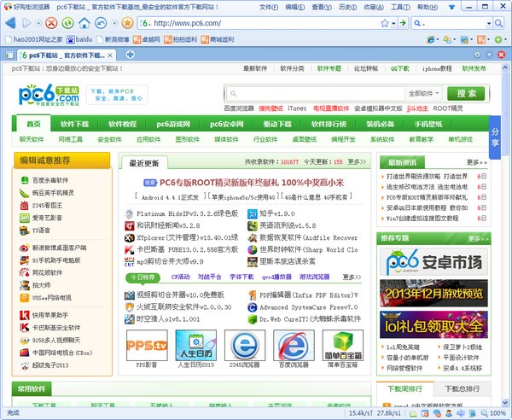Open the 2013年12月游戏预览 banner
The height and width of the screenshot is (420, 512).
(x=433, y=293)
